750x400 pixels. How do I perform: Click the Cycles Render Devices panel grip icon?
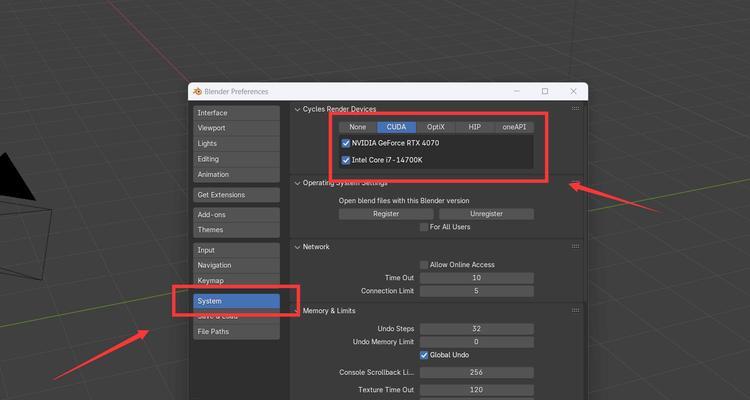(x=575, y=109)
